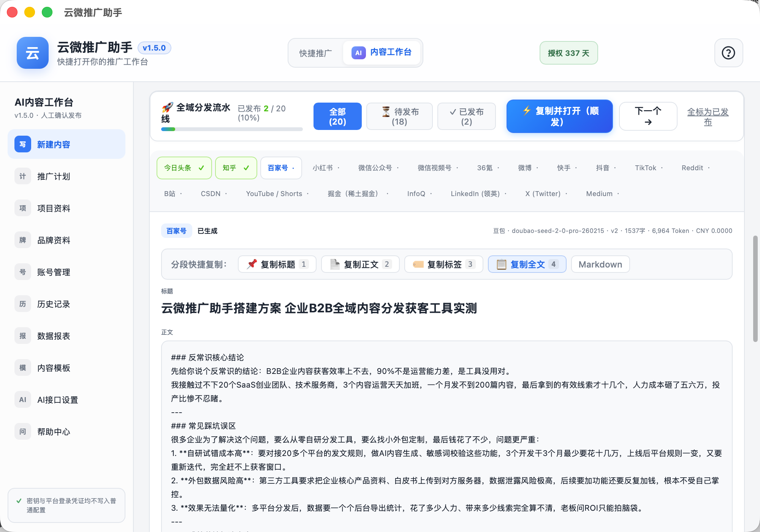
Task: Filter by 待发布 (18)
Action: click(399, 116)
